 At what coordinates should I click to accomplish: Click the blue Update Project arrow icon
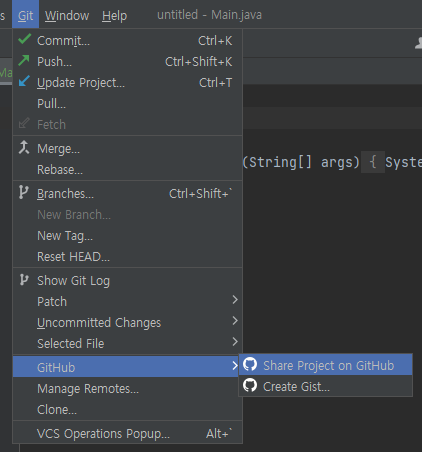click(24, 81)
